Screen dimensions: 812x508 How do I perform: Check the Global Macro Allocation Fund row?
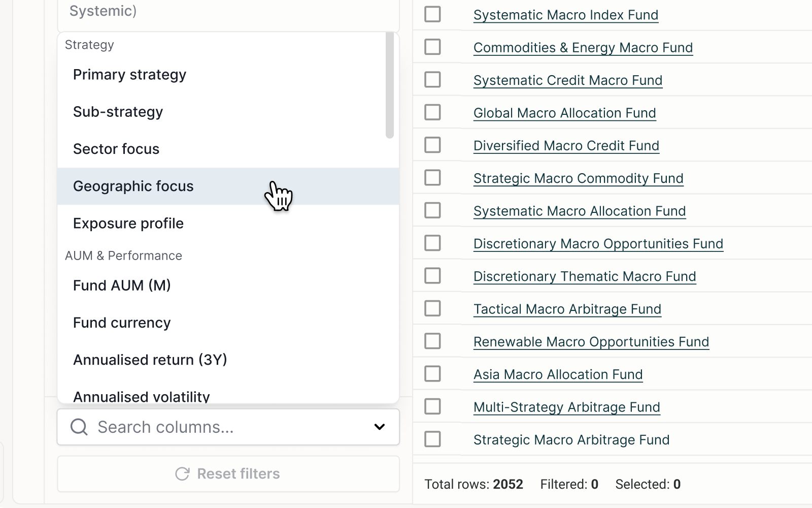tap(432, 112)
